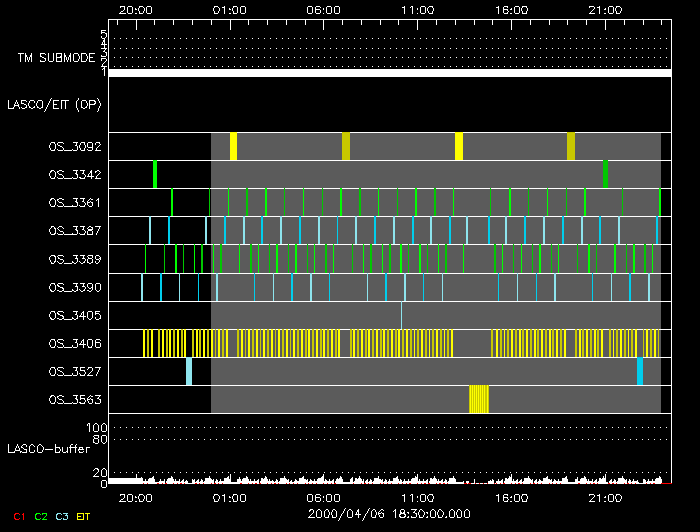Click the white TM SUBMODE bar
Image resolution: width=700 pixels, height=532 pixels.
(389, 73)
